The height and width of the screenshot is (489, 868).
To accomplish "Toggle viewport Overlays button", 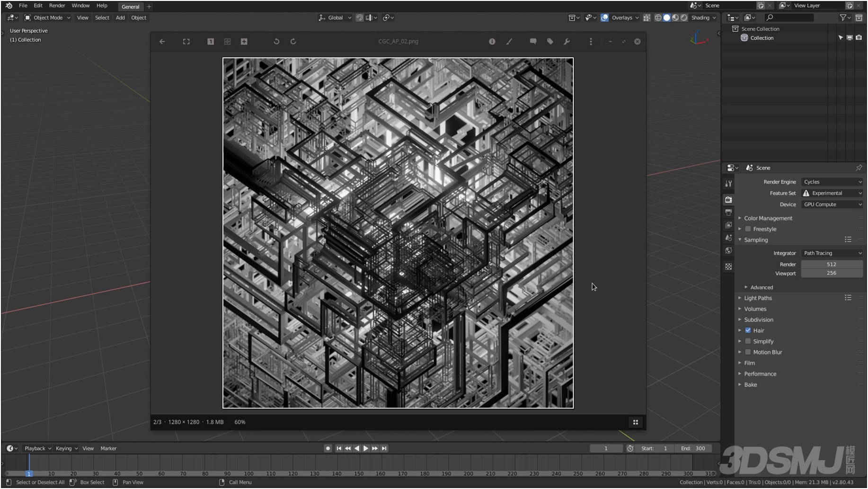I will [605, 18].
